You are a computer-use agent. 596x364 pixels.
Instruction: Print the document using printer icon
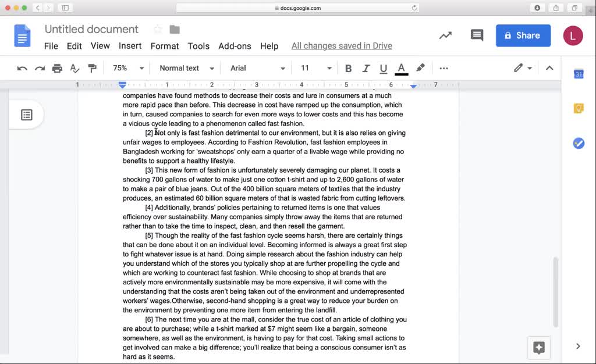(x=57, y=68)
